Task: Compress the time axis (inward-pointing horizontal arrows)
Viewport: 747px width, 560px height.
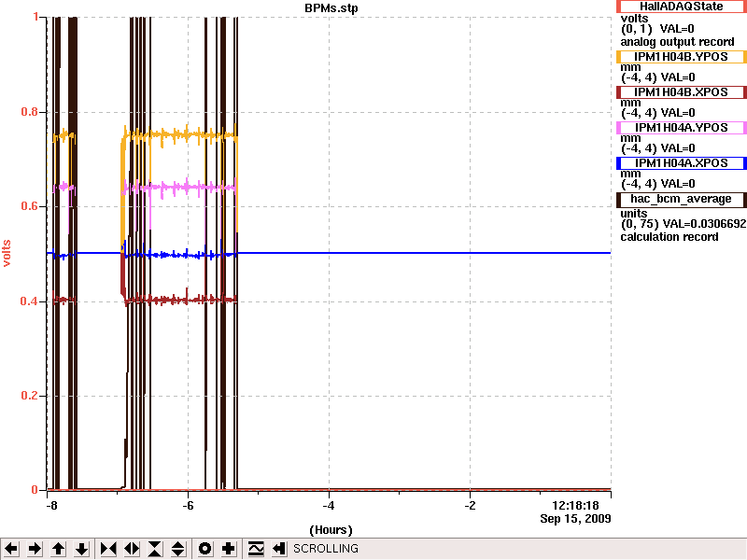Action: tap(108, 549)
